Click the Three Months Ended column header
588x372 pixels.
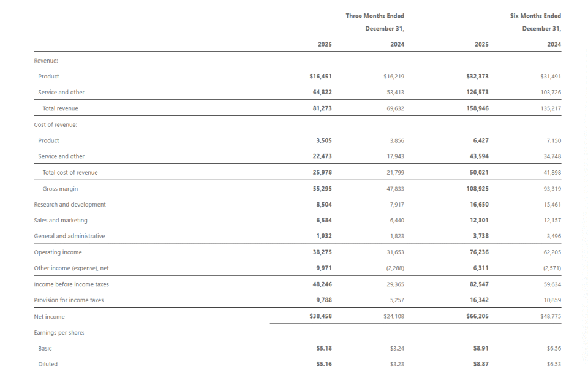coord(375,16)
